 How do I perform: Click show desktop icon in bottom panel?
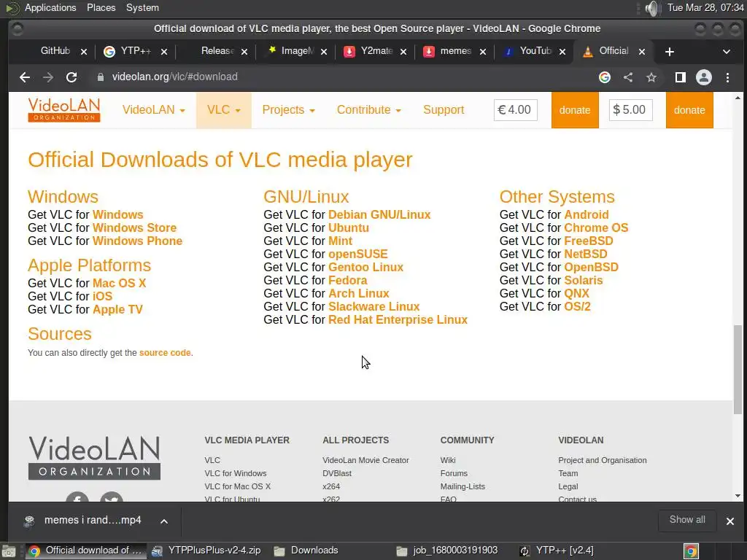[x=8, y=551]
